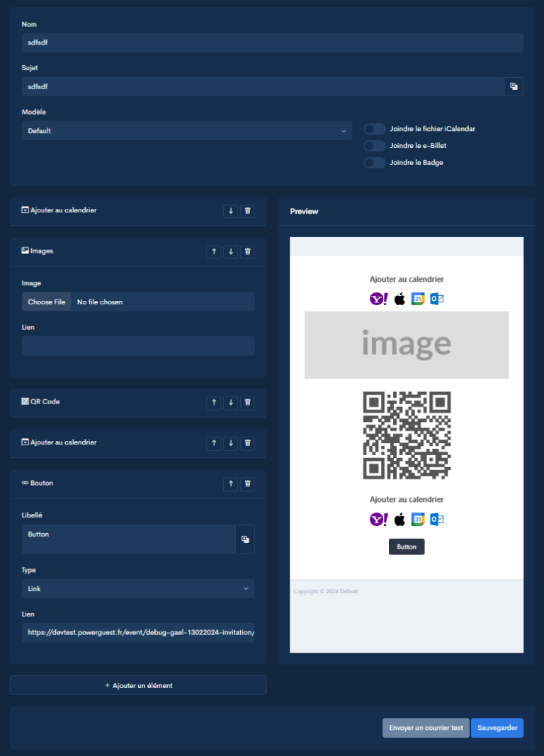Click the Sauvegarder button
This screenshot has height=756, width=544.
[x=497, y=728]
